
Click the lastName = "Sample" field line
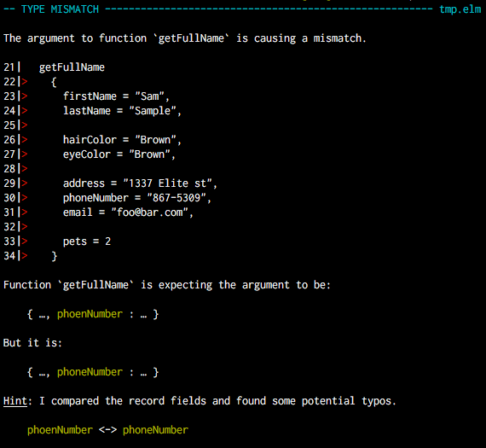[x=122, y=111]
